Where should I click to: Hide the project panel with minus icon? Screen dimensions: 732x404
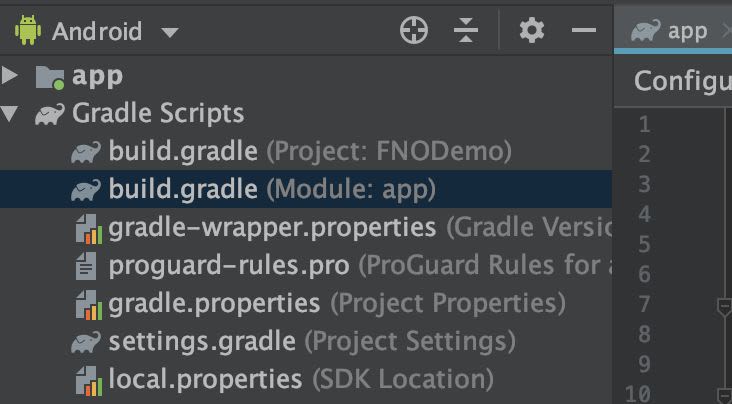[x=584, y=31]
